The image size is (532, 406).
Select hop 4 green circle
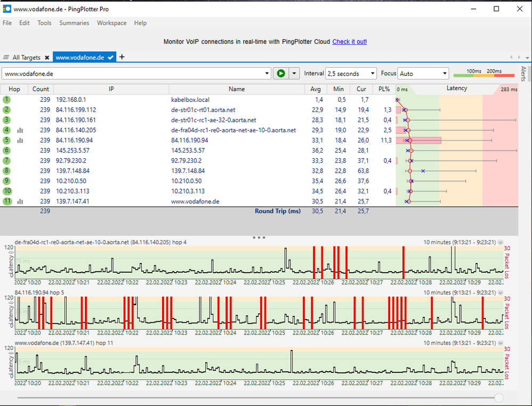pyautogui.click(x=6, y=130)
